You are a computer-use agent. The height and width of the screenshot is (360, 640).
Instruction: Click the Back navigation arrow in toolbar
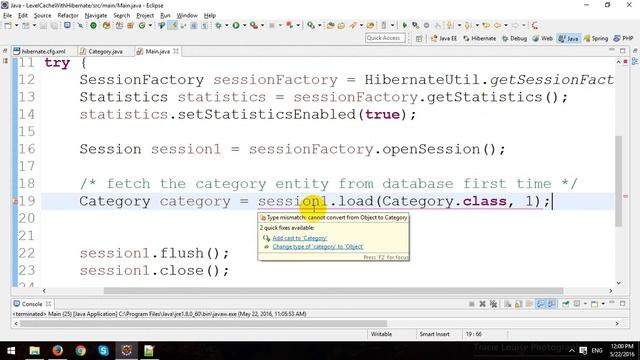tap(497, 25)
